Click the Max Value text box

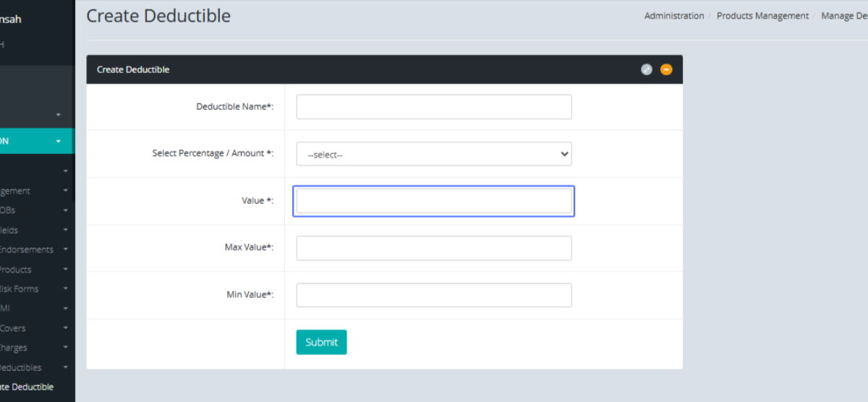click(x=433, y=248)
